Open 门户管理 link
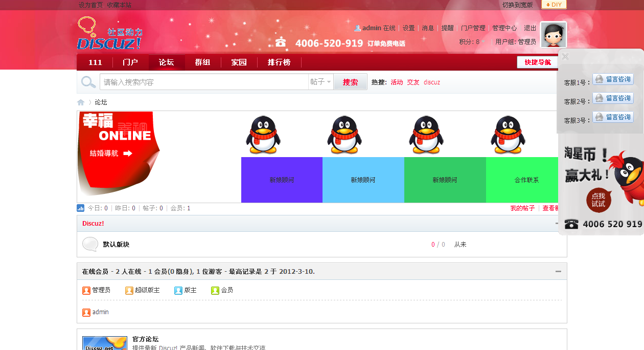The height and width of the screenshot is (350, 644). (473, 28)
